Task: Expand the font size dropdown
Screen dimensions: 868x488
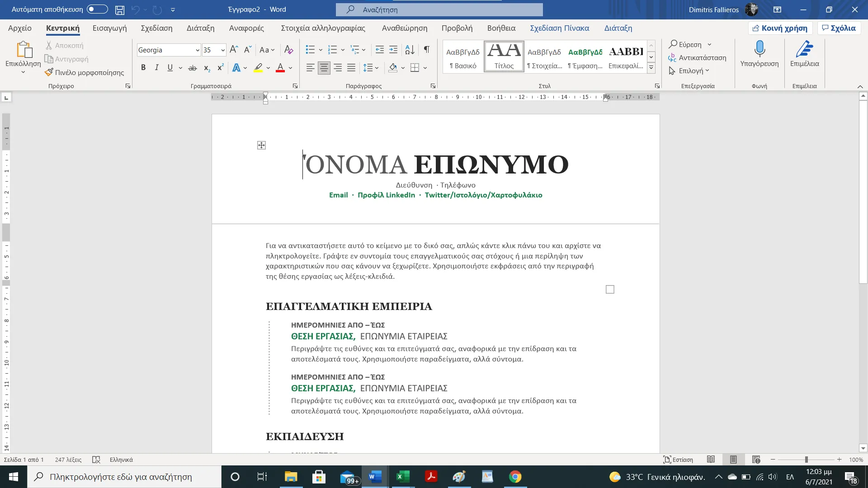Action: click(223, 50)
